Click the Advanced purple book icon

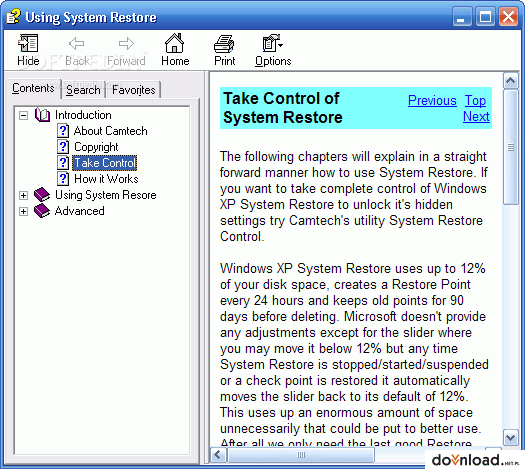click(42, 211)
